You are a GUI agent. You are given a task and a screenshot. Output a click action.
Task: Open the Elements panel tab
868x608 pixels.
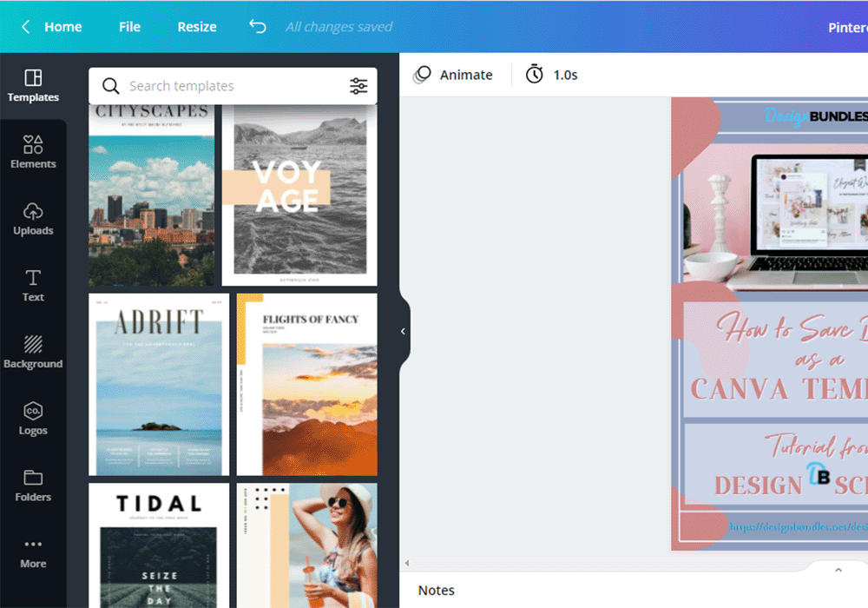pyautogui.click(x=33, y=152)
